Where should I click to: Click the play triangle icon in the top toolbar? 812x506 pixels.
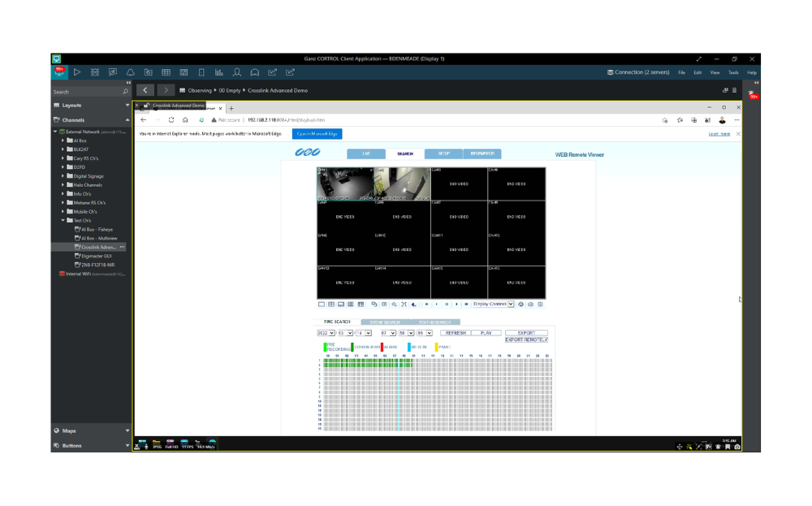(76, 72)
